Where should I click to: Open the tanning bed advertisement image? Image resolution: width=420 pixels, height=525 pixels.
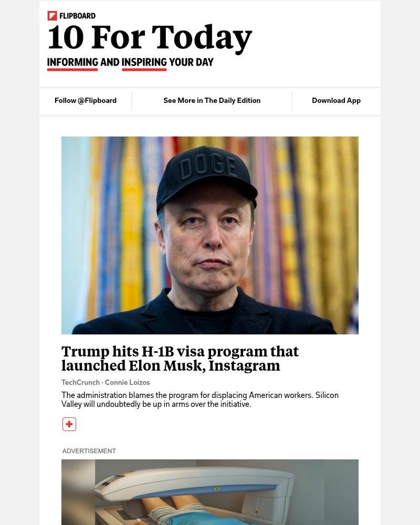coord(210,492)
